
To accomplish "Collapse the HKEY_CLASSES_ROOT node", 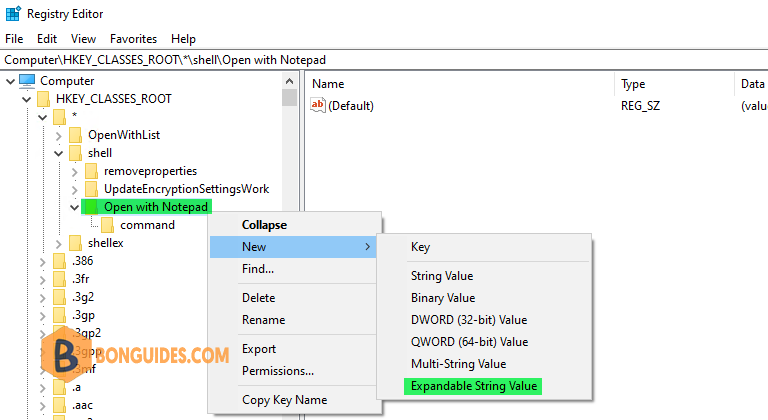I will [26, 99].
